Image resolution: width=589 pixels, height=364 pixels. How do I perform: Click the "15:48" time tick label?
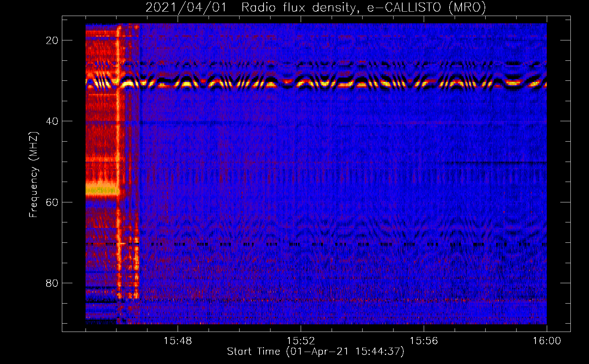pos(178,341)
